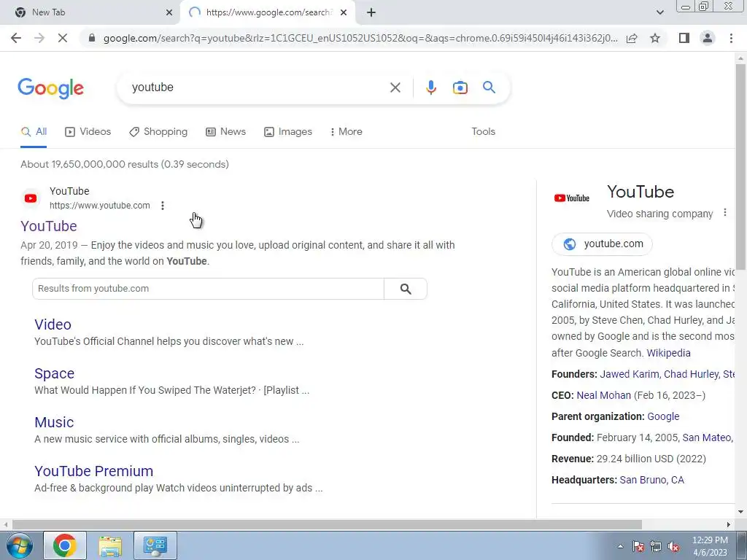Show hidden system tray icons

click(620, 546)
